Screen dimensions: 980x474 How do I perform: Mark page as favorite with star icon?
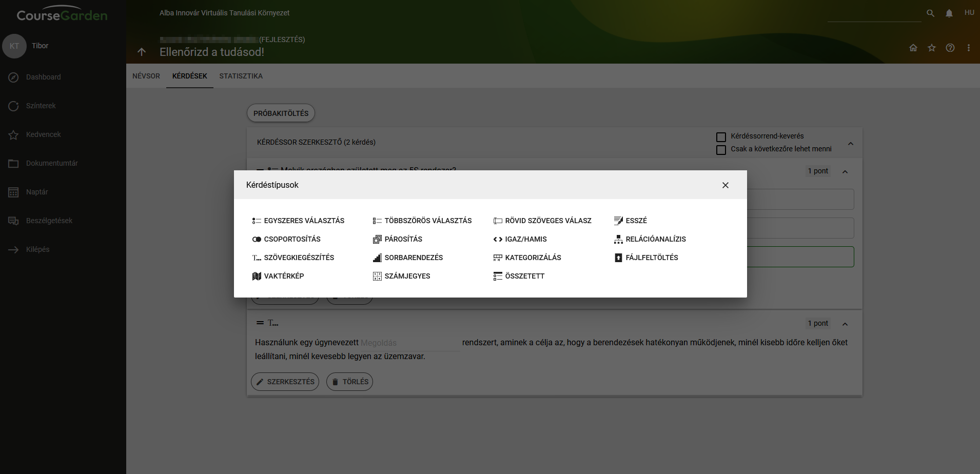932,48
